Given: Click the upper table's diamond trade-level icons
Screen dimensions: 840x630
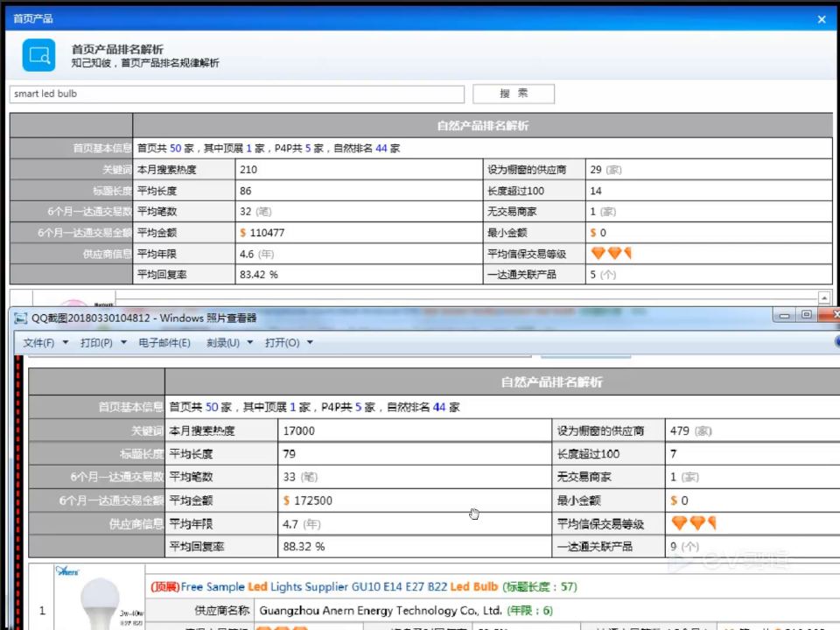Looking at the screenshot, I should 612,253.
